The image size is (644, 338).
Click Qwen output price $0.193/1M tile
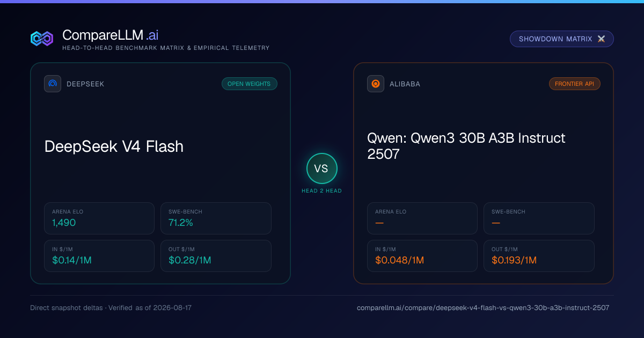(539, 256)
